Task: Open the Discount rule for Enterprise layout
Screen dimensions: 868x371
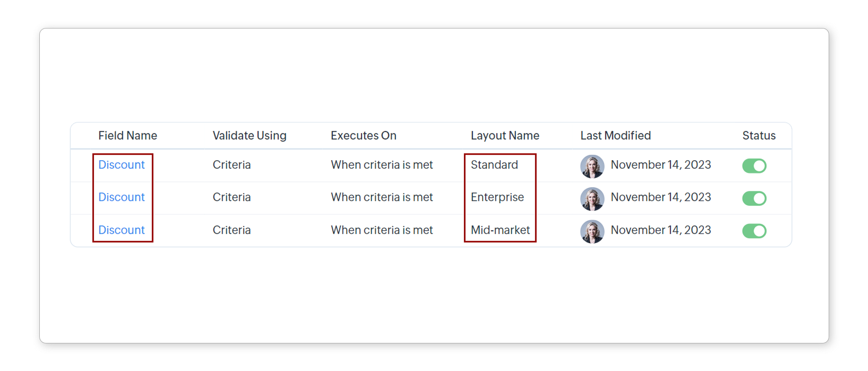Action: pos(121,197)
